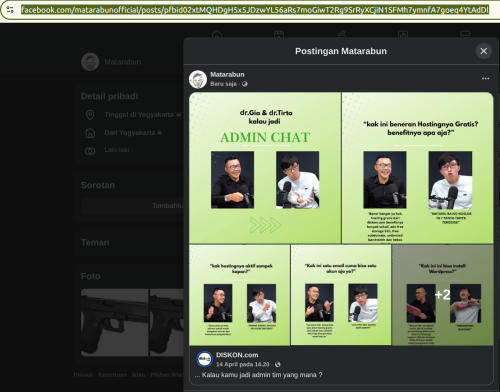This screenshot has height=392, width=500.
Task: Click 'Dari Yogyakarta' detail text
Action: pos(130,133)
